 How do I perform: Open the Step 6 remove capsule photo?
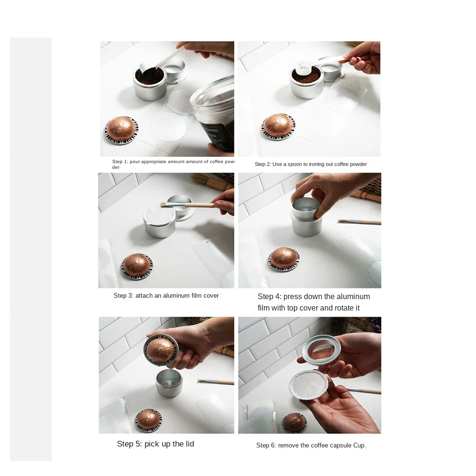310,375
